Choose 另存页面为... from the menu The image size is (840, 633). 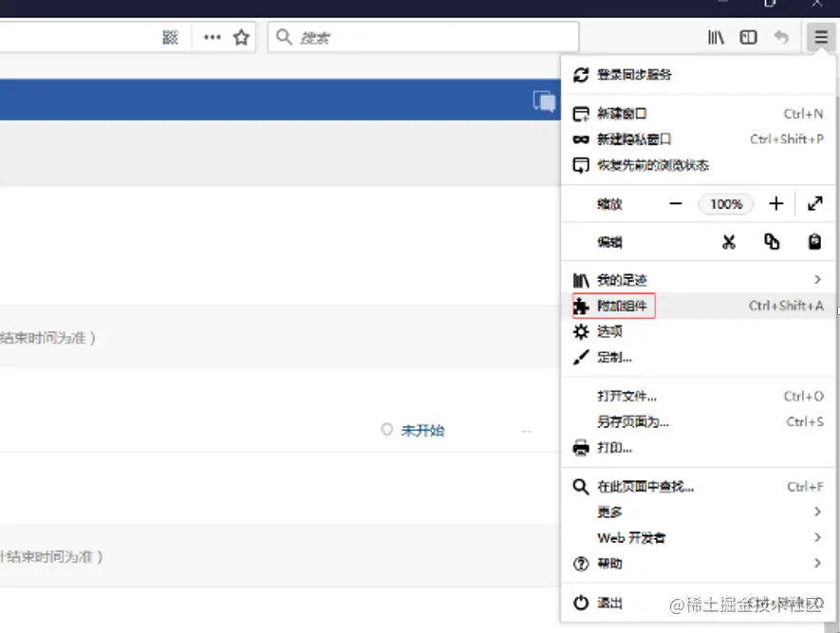pos(698,422)
